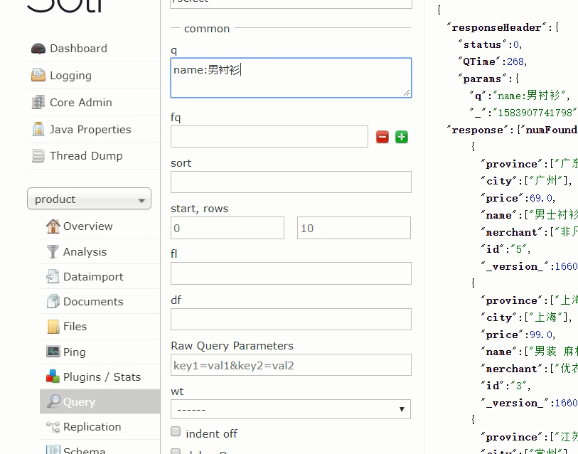Click the price value 99.0
The height and width of the screenshot is (454, 578).
[x=541, y=335]
